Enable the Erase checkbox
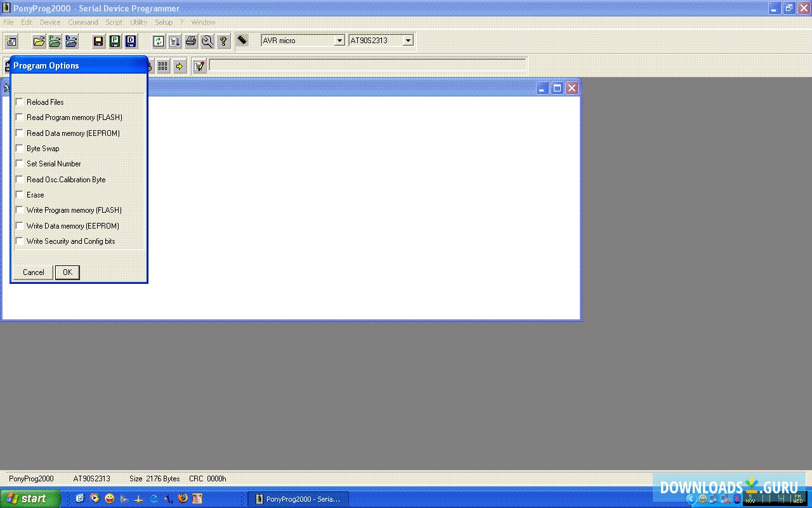Viewport: 812px width, 508px height. pyautogui.click(x=19, y=194)
